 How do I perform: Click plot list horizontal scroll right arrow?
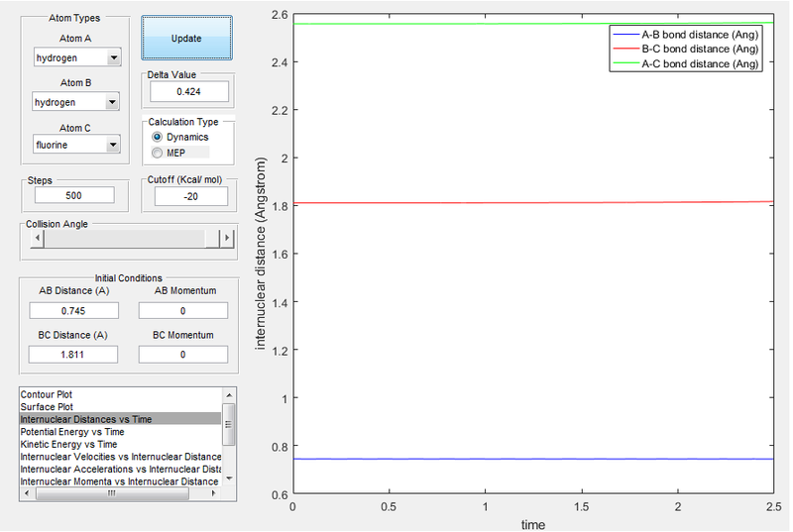pos(214,493)
